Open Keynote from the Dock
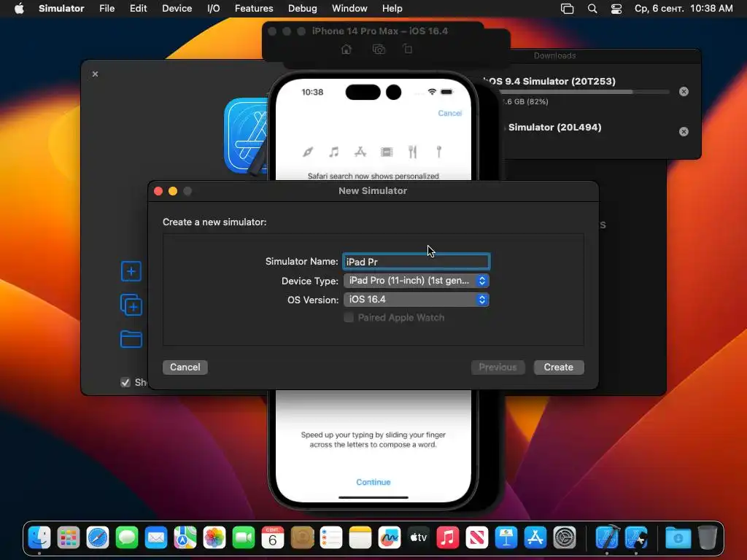The image size is (747, 560). tap(506, 538)
